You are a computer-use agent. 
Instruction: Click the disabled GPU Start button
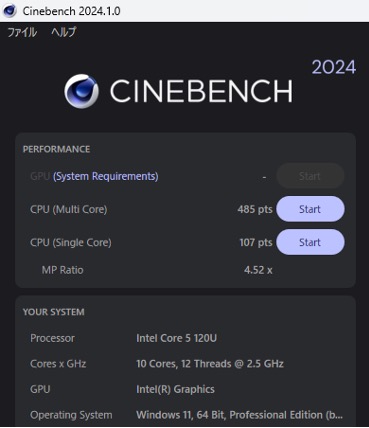click(310, 176)
